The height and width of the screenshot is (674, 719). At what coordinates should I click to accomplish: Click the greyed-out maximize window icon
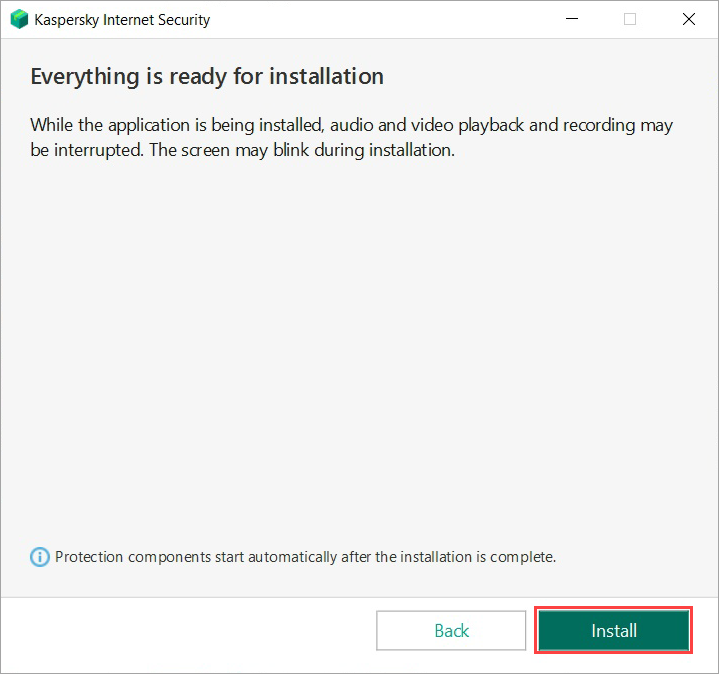click(x=630, y=19)
